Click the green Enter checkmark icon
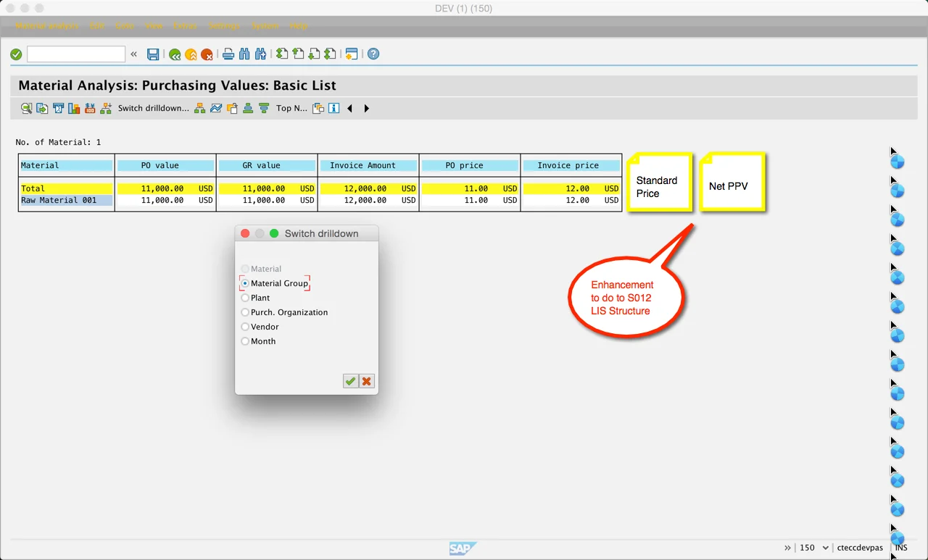 tap(16, 54)
